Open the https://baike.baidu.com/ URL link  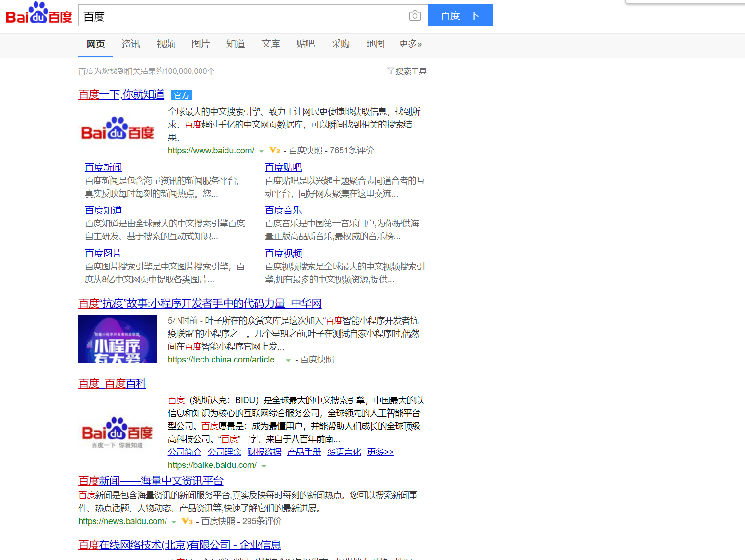click(x=212, y=465)
